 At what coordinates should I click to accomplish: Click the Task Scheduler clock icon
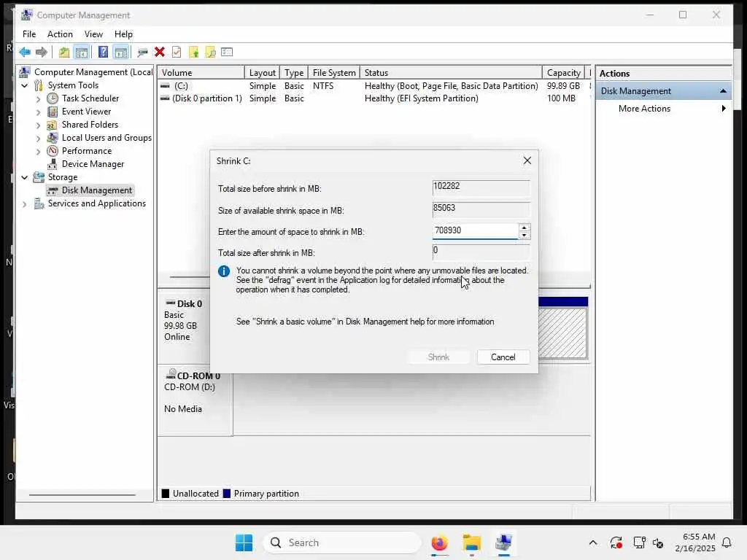[53, 98]
